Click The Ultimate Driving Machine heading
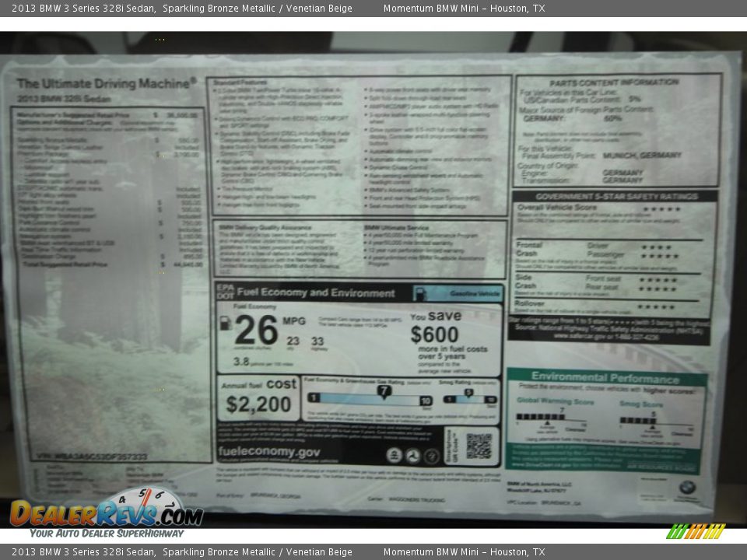This screenshot has width=747, height=560. tap(107, 83)
